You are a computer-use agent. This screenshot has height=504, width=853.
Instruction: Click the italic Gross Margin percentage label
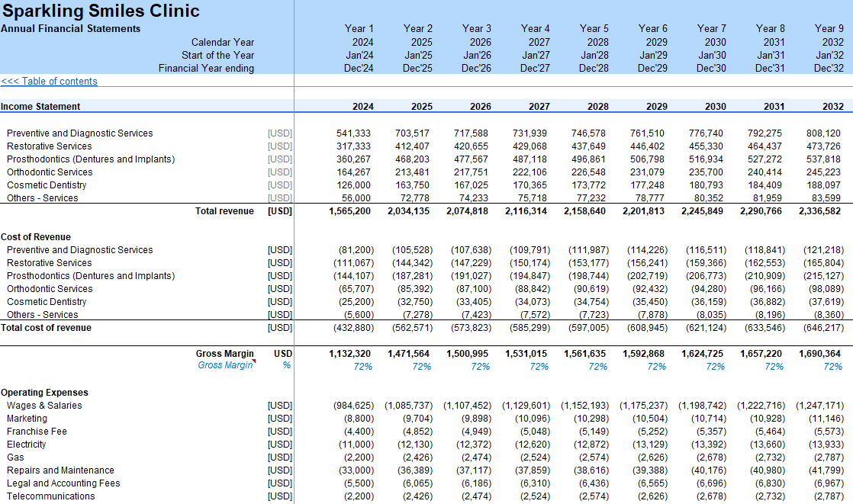(225, 366)
